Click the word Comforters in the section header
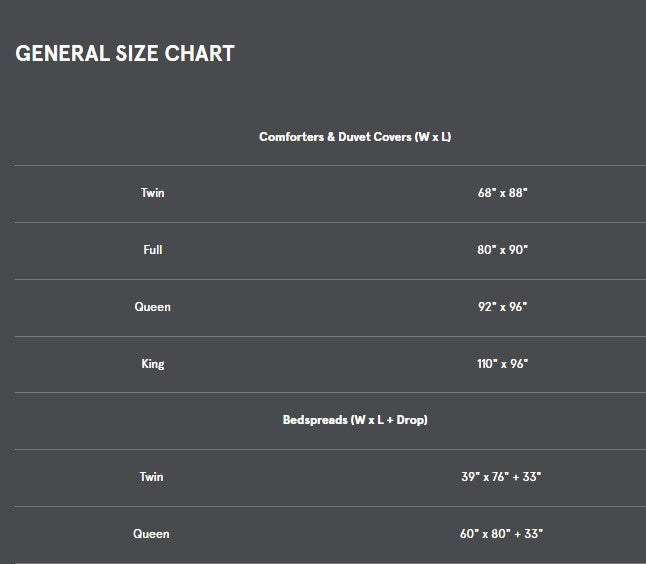This screenshot has height=564, width=646. tap(291, 137)
